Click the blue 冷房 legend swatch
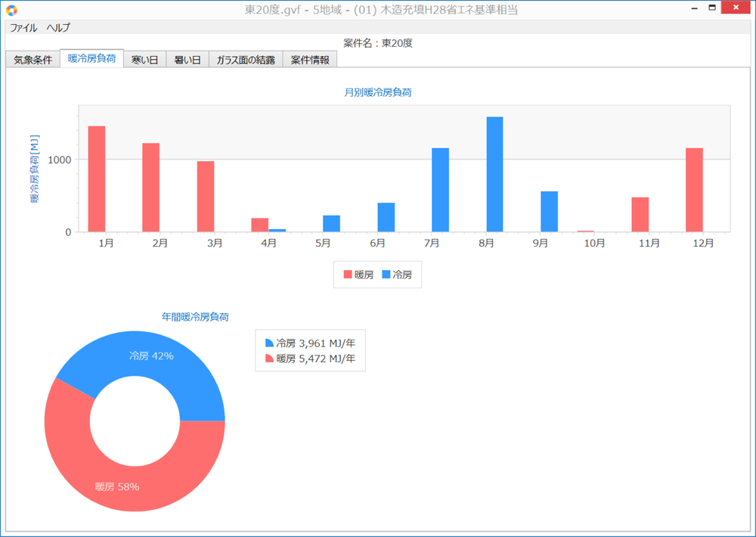The height and width of the screenshot is (537, 756). point(386,275)
